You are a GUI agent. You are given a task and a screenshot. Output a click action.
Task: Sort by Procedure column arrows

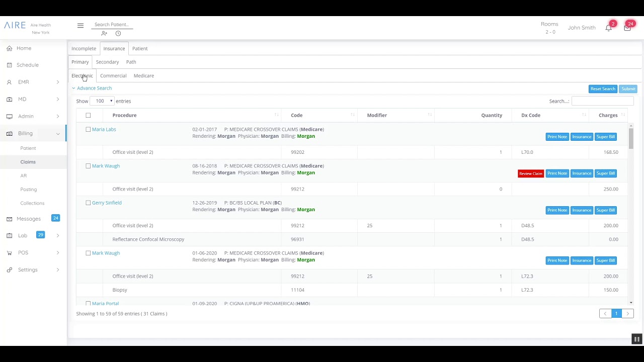[x=276, y=115]
